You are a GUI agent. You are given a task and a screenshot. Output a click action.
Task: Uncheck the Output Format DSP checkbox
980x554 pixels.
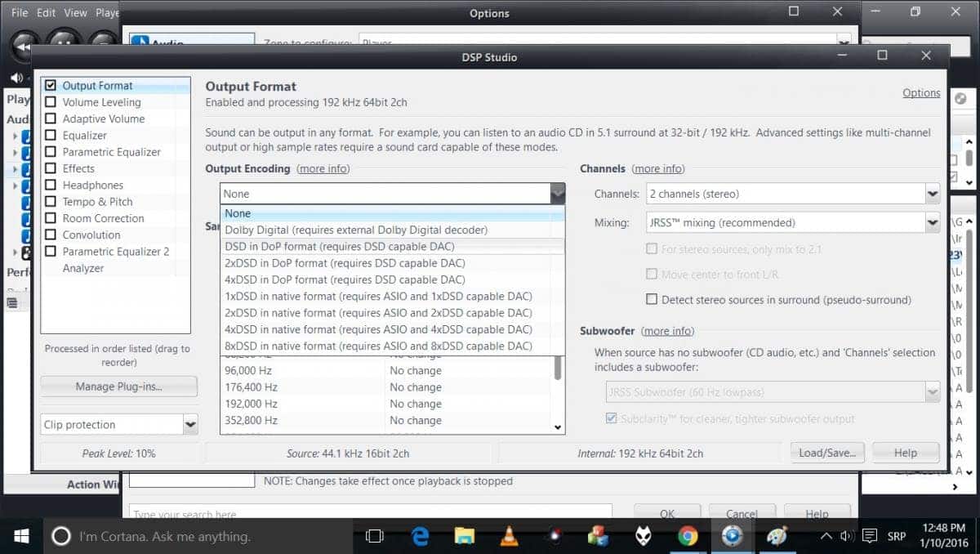[51, 85]
